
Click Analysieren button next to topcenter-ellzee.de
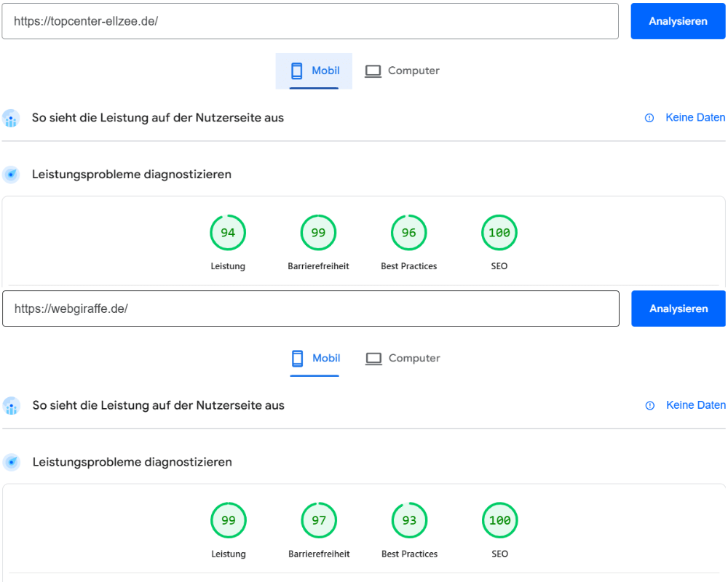click(678, 21)
